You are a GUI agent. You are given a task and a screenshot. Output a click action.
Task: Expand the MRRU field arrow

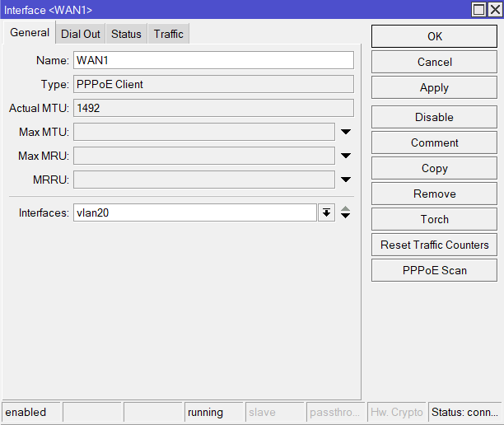pos(346,180)
